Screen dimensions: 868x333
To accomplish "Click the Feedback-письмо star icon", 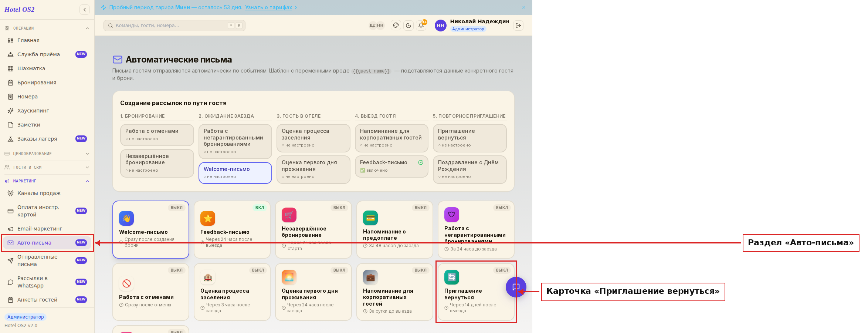I will [208, 218].
